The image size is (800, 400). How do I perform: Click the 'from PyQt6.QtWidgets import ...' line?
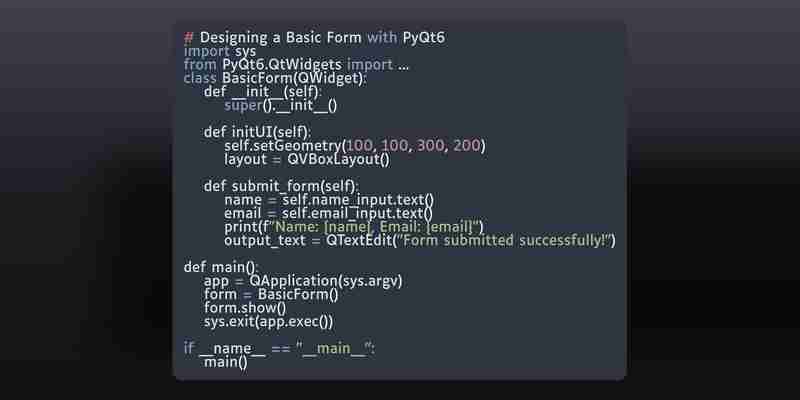[x=296, y=65]
